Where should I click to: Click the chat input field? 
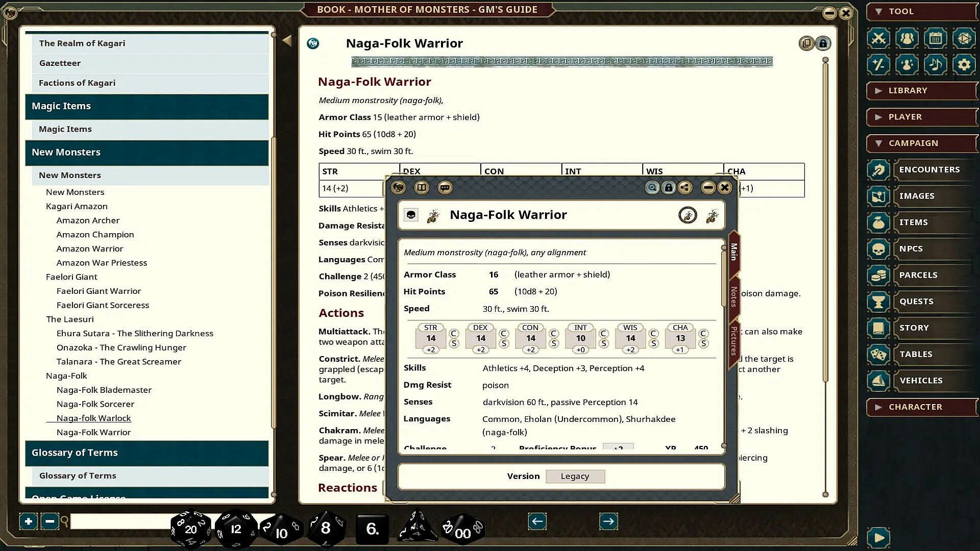(120, 521)
